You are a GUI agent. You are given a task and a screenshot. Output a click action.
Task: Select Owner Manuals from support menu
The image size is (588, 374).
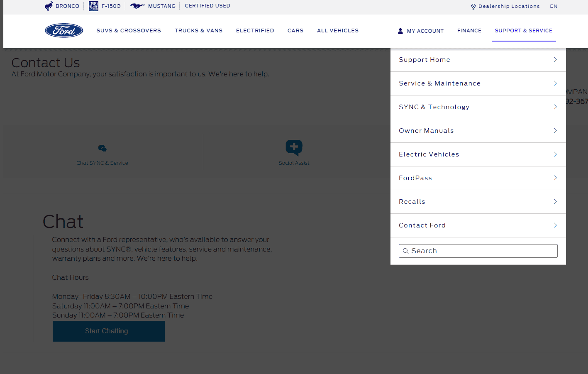coord(478,131)
